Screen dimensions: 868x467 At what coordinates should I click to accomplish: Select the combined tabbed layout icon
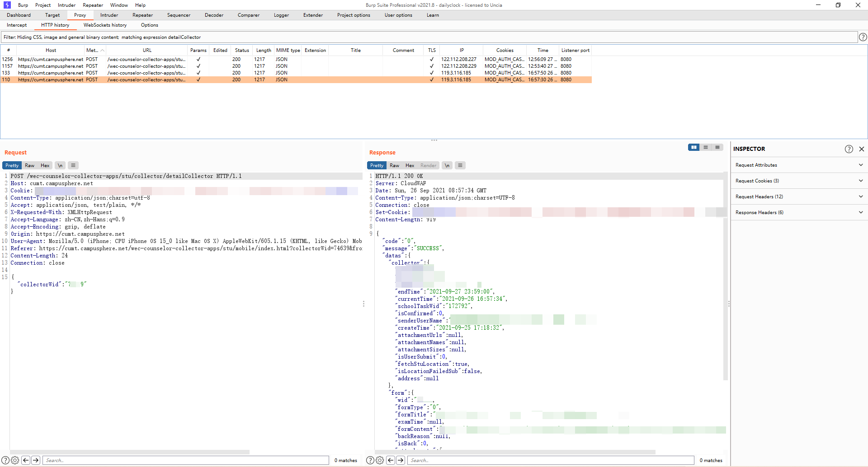tap(717, 147)
